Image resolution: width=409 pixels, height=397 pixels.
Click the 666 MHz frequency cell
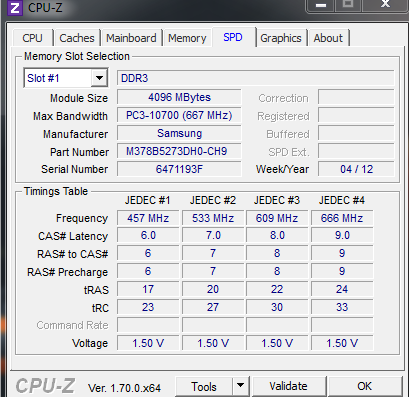[342, 218]
